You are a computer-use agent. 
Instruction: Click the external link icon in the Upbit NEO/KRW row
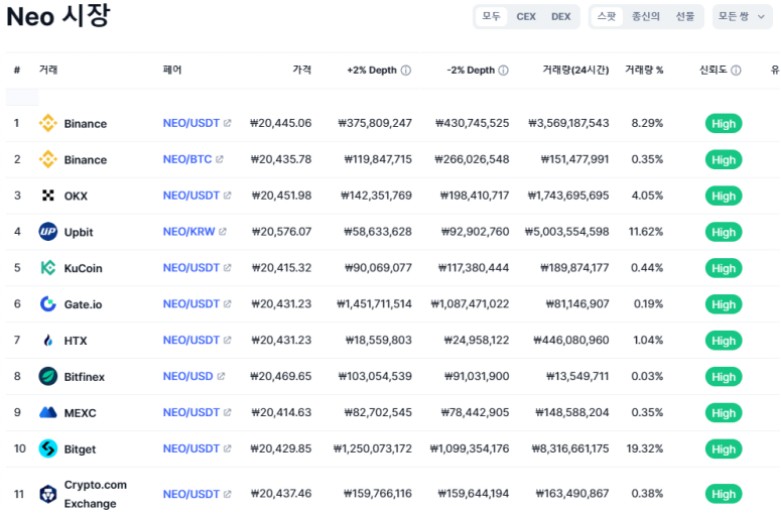coord(222,232)
